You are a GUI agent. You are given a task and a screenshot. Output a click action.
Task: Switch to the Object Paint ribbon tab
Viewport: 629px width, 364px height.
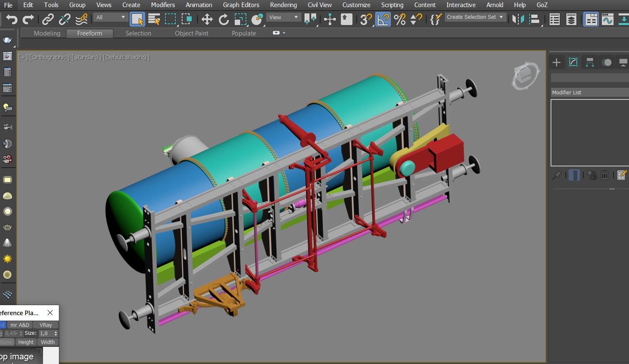[191, 33]
